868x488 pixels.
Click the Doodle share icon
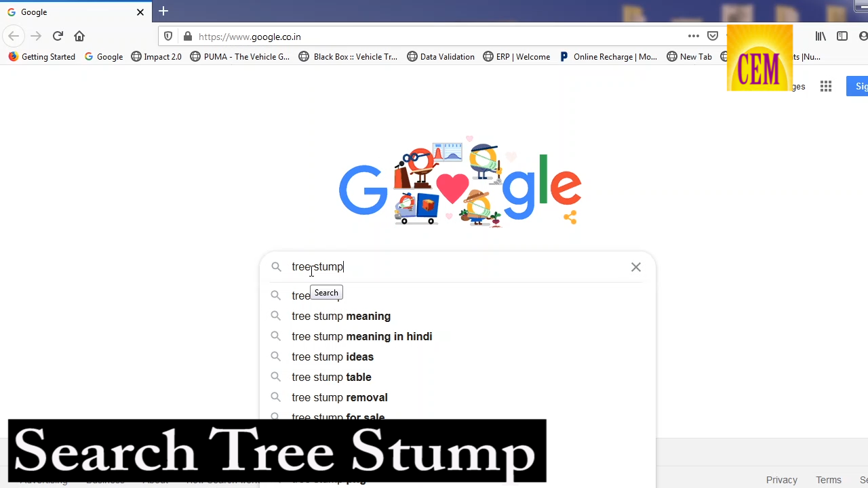tap(570, 217)
